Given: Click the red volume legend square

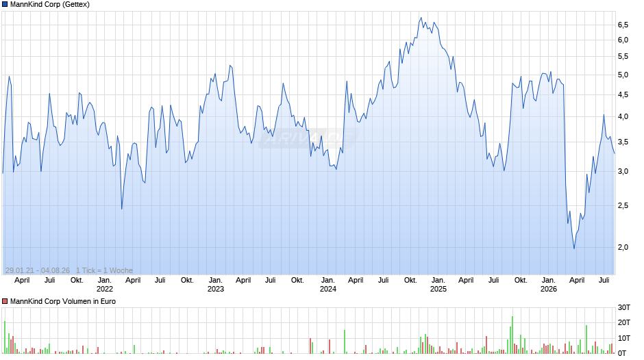Looking at the screenshot, I should [x=5, y=301].
